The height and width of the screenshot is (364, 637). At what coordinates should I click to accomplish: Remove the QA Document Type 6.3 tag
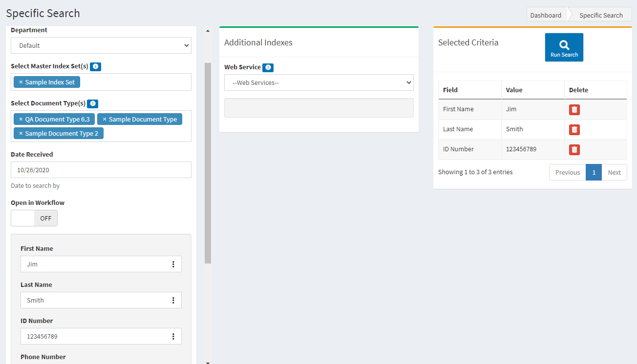click(21, 120)
